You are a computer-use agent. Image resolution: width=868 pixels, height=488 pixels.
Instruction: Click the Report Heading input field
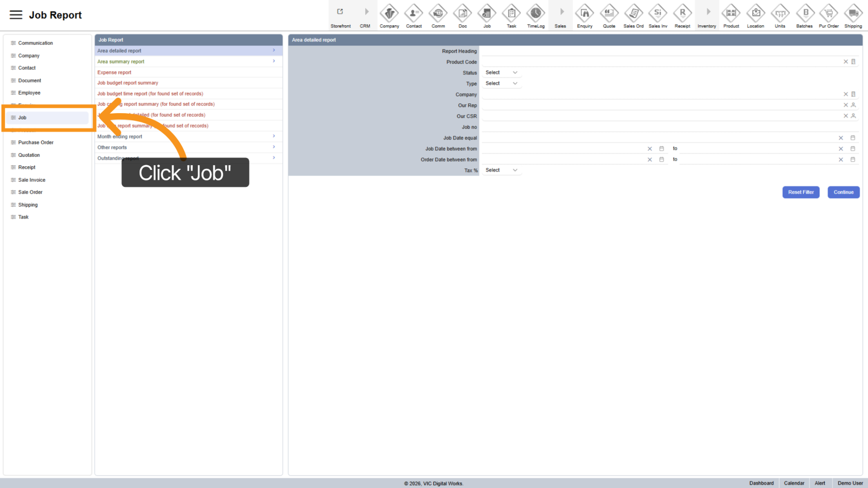pyautogui.click(x=669, y=51)
